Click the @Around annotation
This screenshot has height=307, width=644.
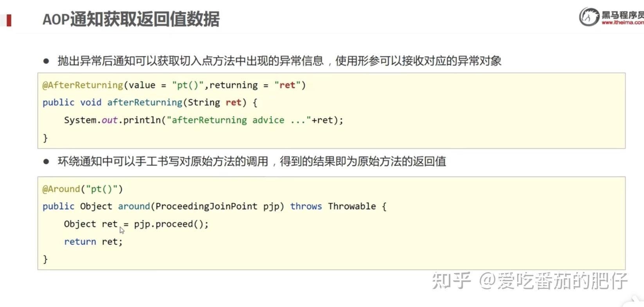tap(61, 189)
